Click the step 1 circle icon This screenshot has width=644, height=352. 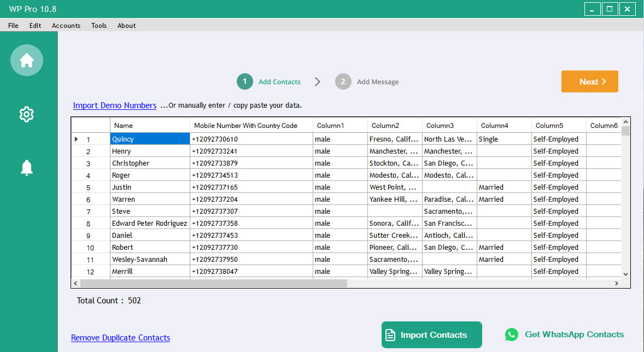(245, 82)
